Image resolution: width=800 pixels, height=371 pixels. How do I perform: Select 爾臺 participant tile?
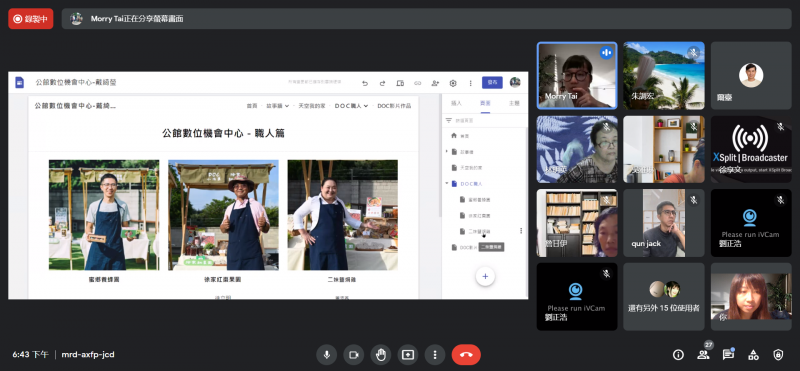click(x=751, y=76)
